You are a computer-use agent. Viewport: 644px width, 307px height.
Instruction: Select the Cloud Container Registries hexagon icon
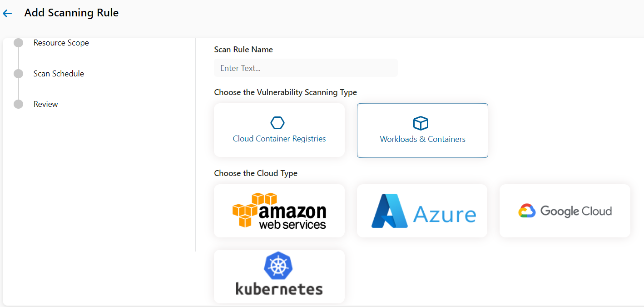click(x=278, y=123)
